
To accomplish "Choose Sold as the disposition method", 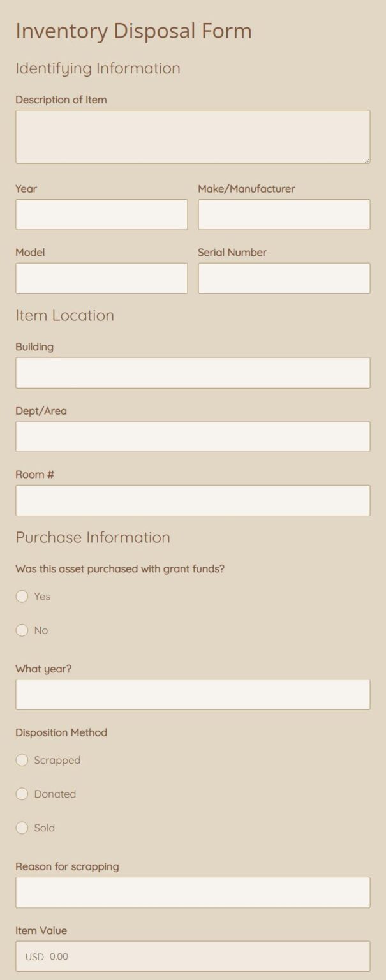I will (21, 828).
